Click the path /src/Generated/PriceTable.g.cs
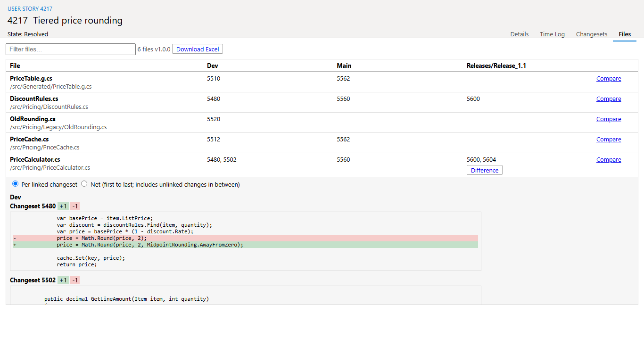The width and height of the screenshot is (644, 362). coord(51,87)
